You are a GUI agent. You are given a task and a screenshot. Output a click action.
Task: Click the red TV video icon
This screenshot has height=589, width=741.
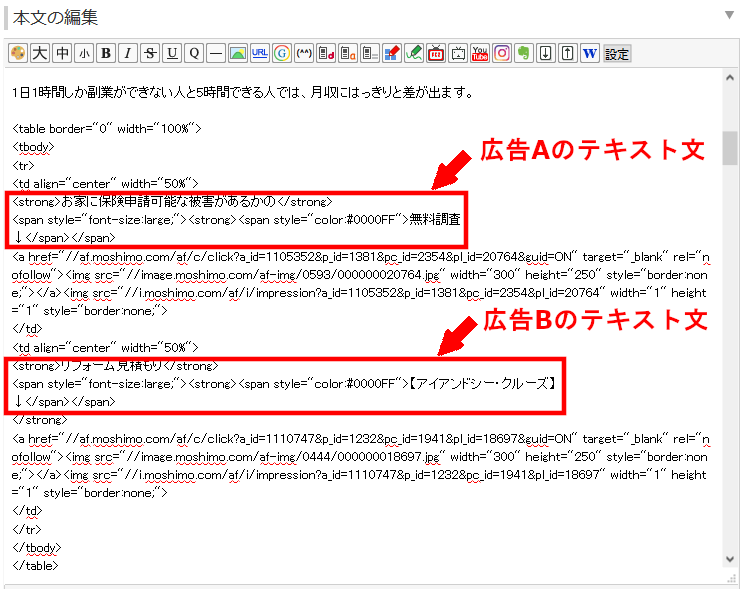[x=436, y=53]
